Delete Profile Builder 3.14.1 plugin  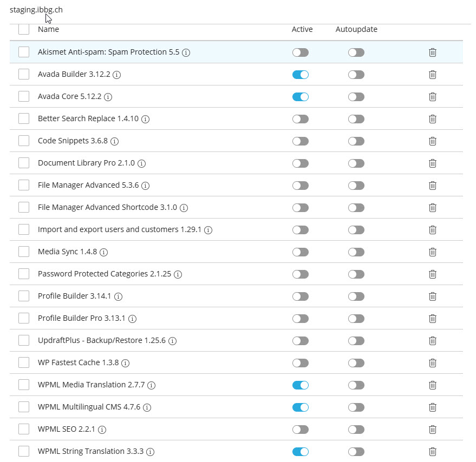[x=433, y=296]
